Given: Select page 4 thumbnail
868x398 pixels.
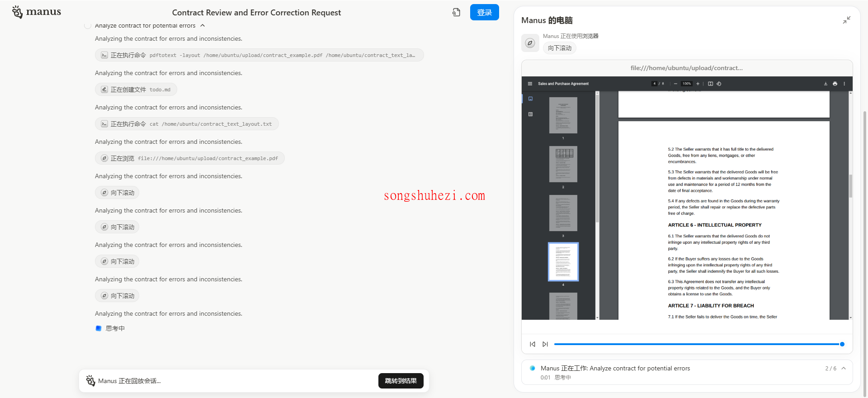Looking at the screenshot, I should tap(563, 262).
